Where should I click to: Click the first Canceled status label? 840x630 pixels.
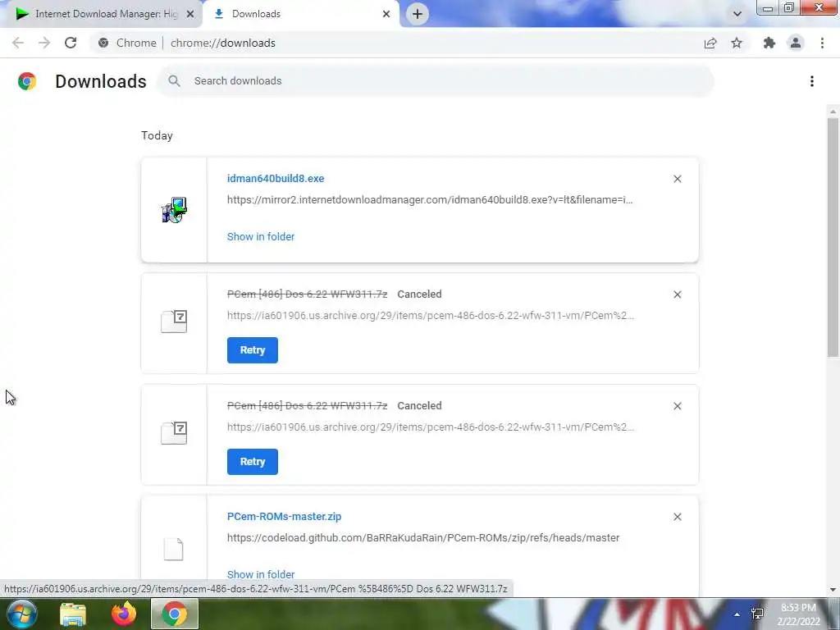pyautogui.click(x=419, y=294)
